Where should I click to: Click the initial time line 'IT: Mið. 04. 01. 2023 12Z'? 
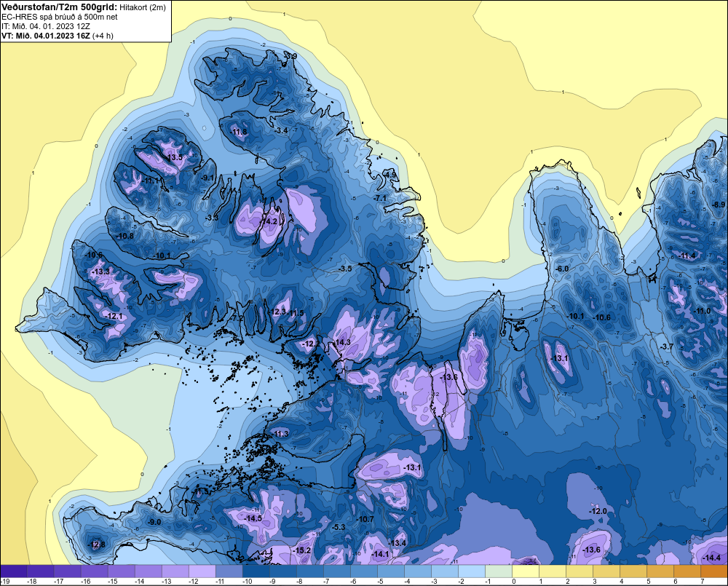[46, 26]
